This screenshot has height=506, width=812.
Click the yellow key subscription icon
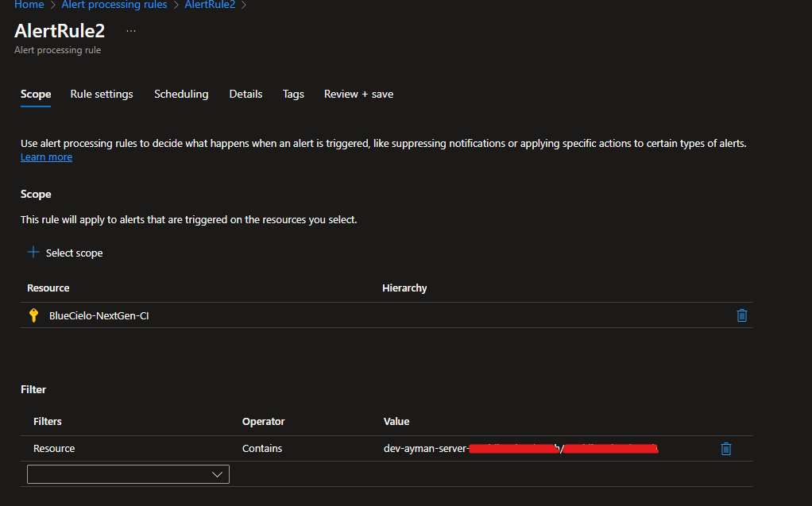[x=33, y=315]
